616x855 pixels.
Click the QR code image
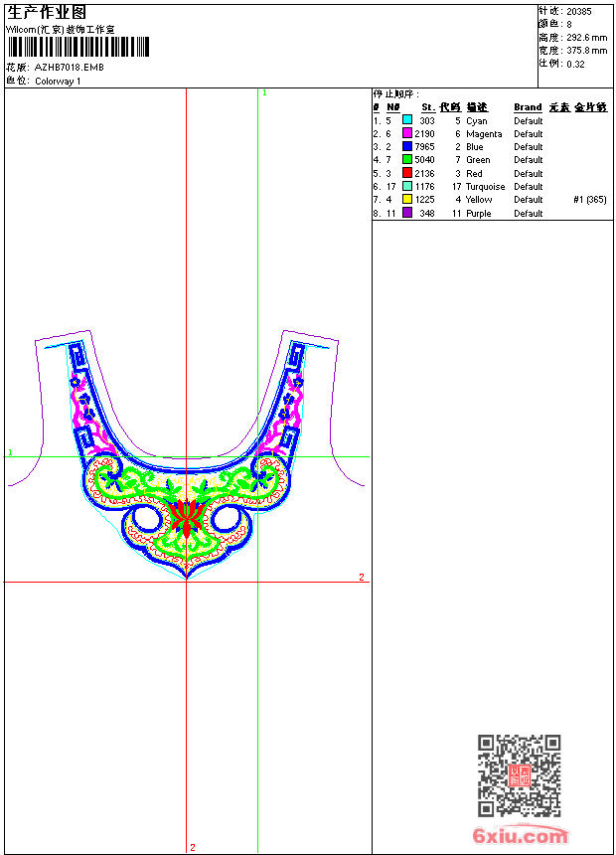519,775
